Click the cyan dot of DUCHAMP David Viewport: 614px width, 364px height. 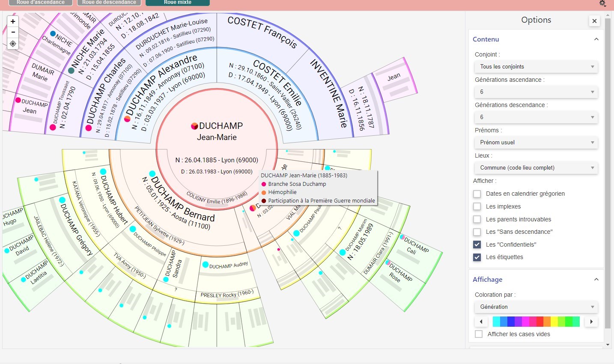[x=6, y=251]
